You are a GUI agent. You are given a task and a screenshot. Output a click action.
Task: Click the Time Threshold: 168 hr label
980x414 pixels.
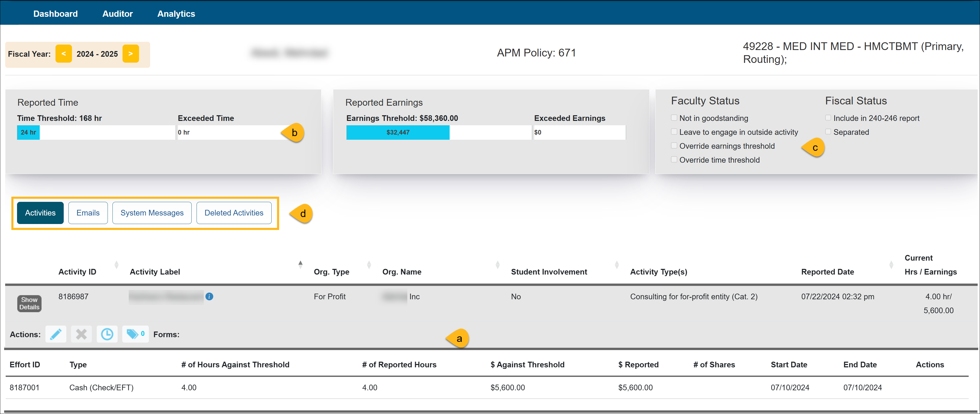tap(59, 118)
